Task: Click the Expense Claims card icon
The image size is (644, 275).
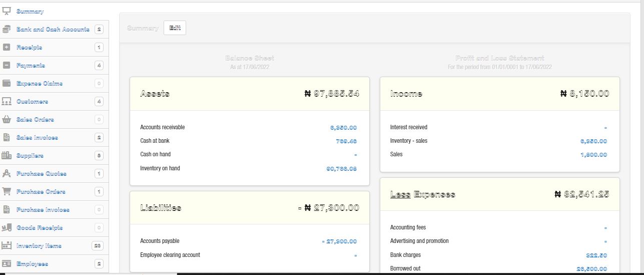Action: pos(7,84)
